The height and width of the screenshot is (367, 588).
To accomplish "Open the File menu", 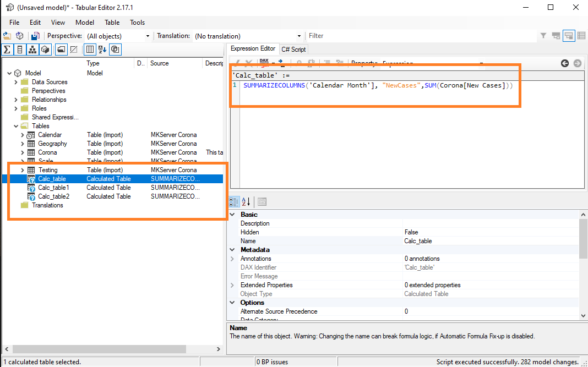I will tap(14, 23).
